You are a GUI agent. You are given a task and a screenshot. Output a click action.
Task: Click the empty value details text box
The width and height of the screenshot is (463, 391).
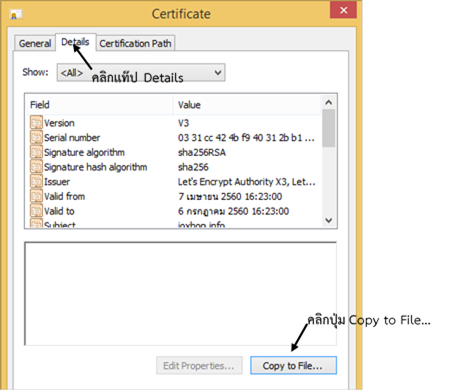click(x=180, y=294)
